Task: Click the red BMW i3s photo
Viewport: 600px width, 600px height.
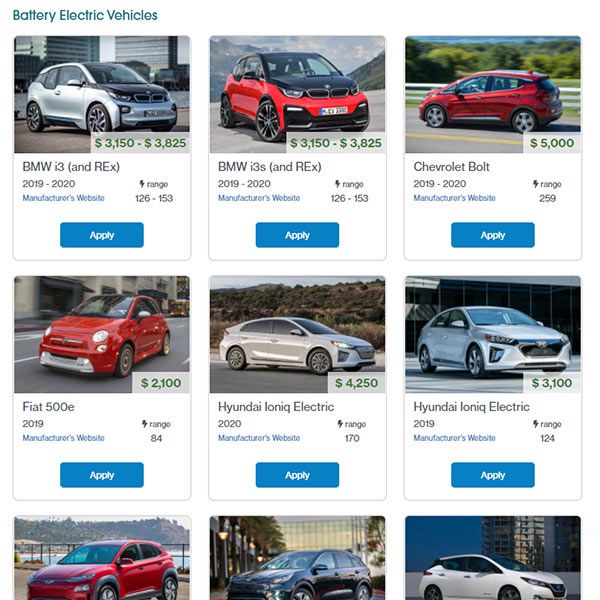Action: click(297, 95)
